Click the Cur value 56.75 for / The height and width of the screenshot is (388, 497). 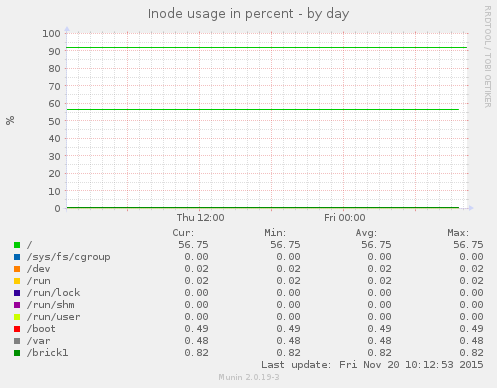tap(193, 245)
